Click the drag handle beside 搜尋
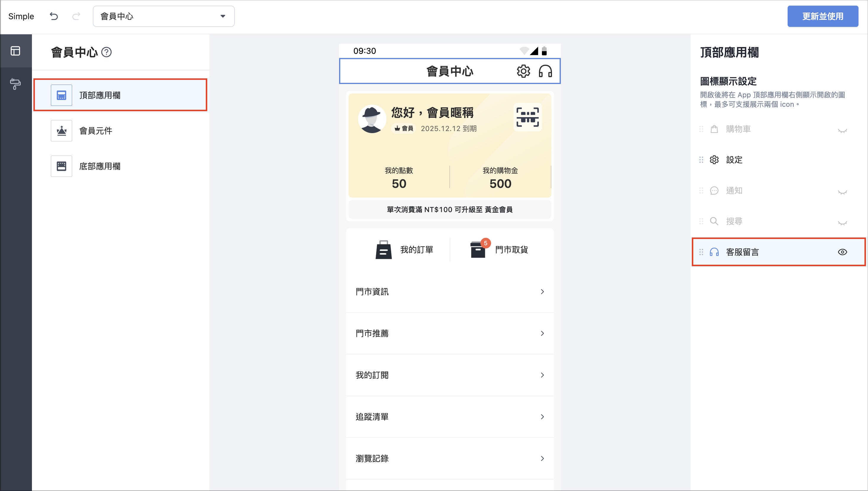The width and height of the screenshot is (868, 491). [x=701, y=221]
